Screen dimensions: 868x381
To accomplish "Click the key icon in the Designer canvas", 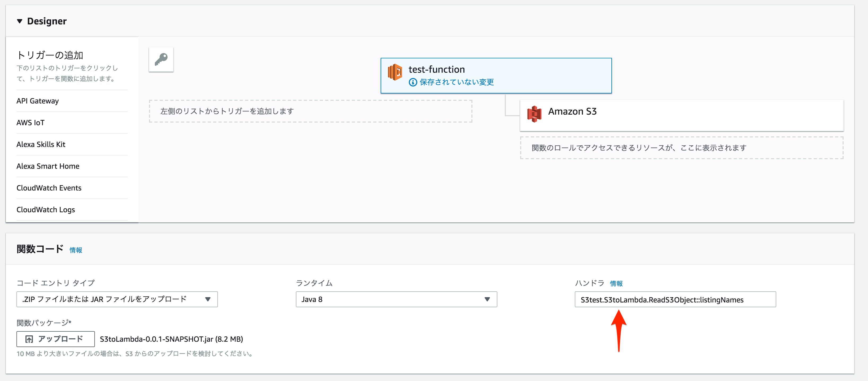I will coord(161,59).
